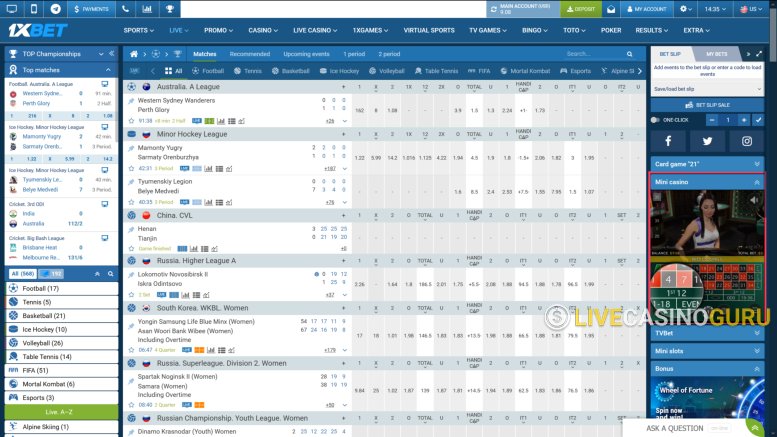This screenshot has width=777, height=437.
Task: Click the phone callback icon
Action: 125,9
